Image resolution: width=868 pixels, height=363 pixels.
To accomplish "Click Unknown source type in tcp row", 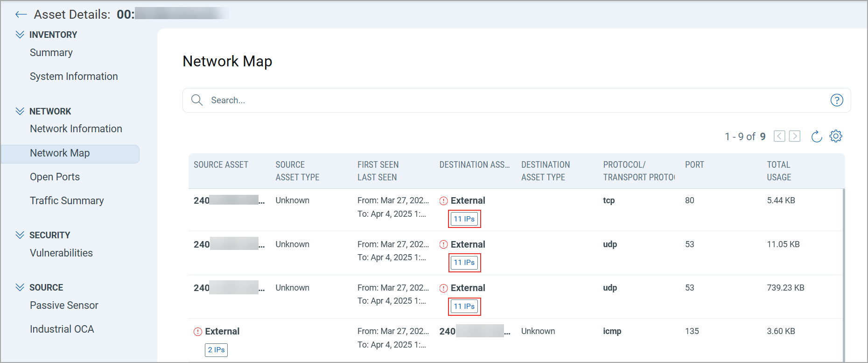I will coord(292,200).
